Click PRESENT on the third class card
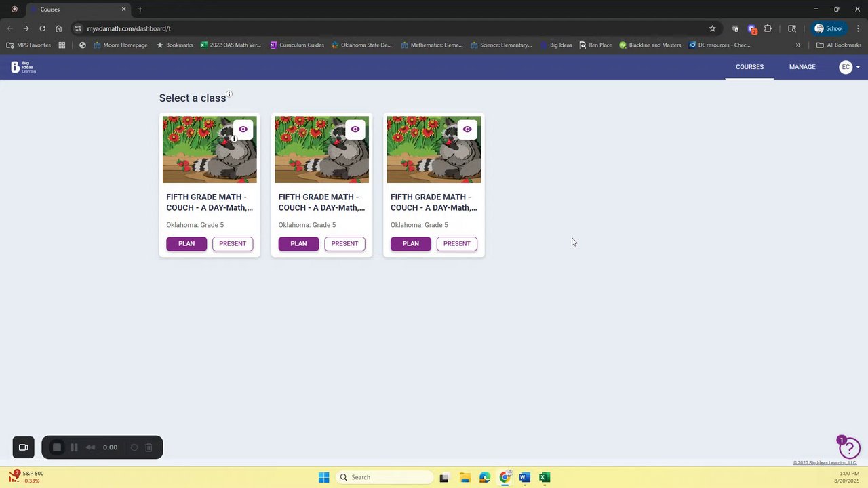868x488 pixels. click(456, 244)
